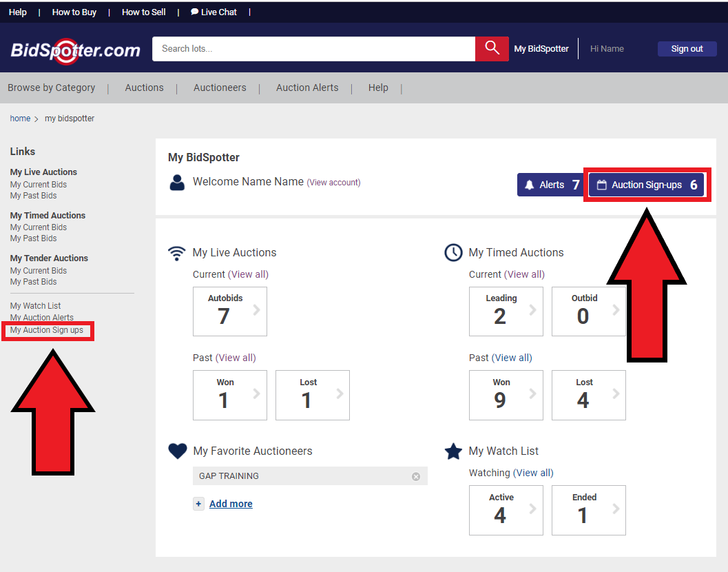View all past live auctions

pos(236,358)
